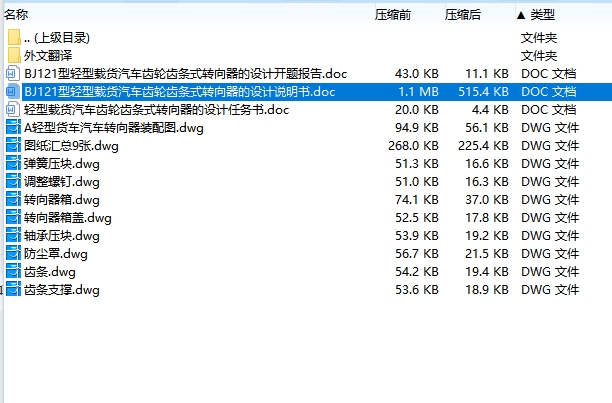Select the file 齿条支撑.dwg
This screenshot has width=612, height=403.
point(62,289)
